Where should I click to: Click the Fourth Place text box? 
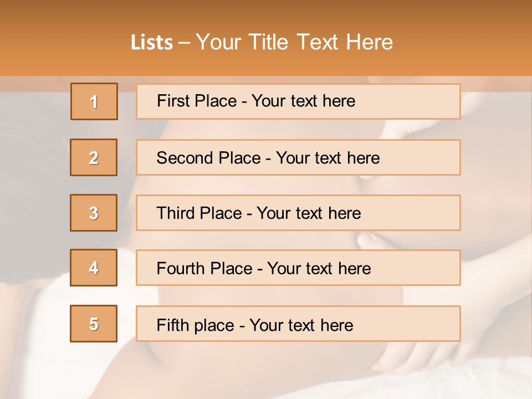point(298,268)
